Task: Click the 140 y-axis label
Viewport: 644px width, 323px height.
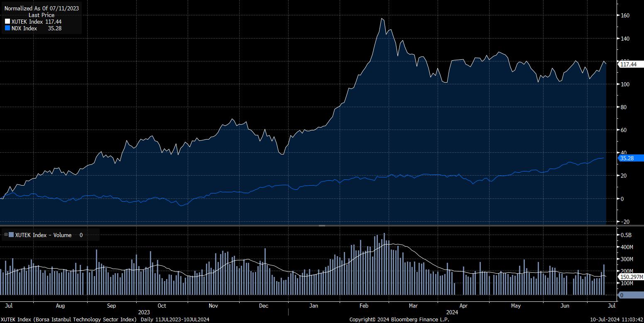Action: pos(625,39)
